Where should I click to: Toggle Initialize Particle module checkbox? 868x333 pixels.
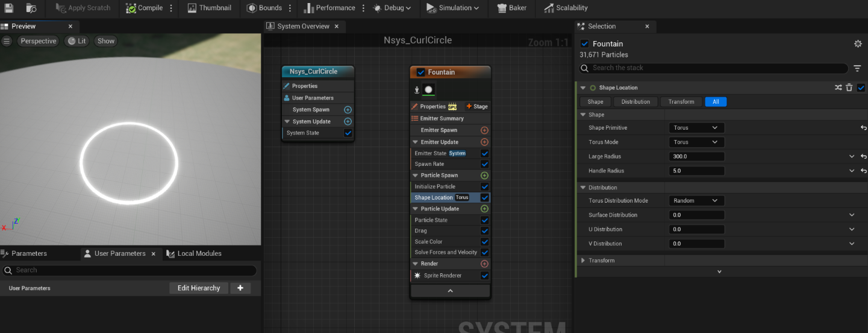[484, 187]
